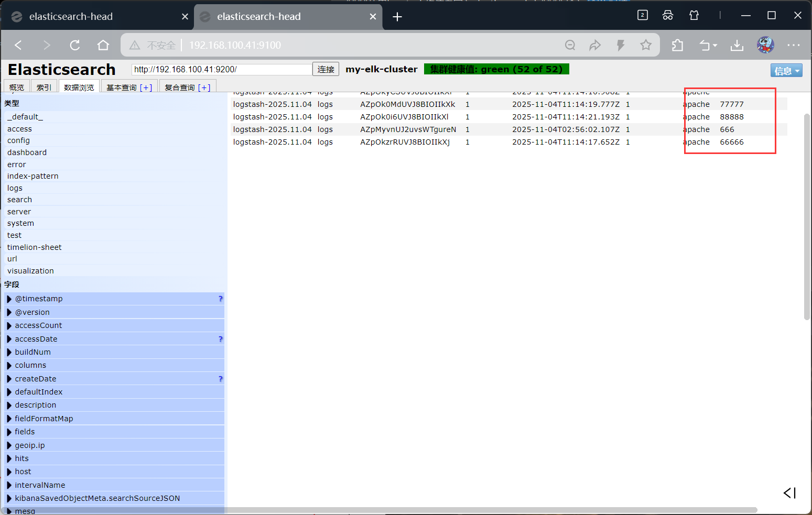Expand the createDate field filter

click(x=114, y=379)
